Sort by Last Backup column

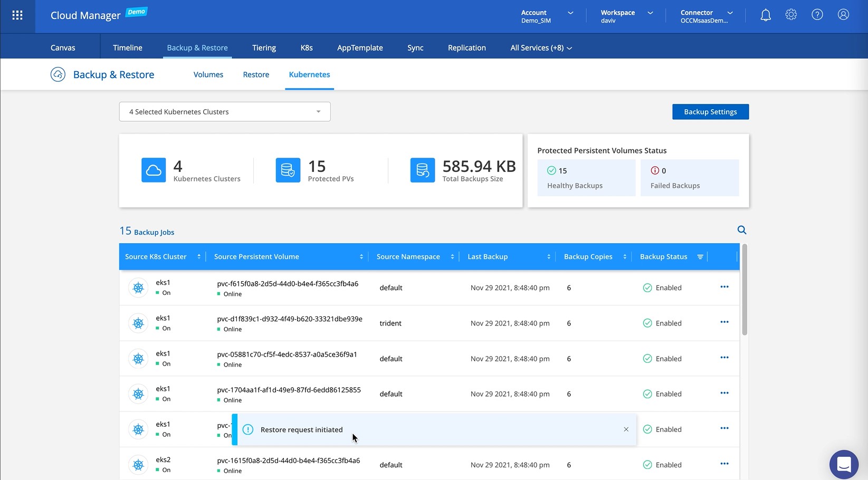549,257
